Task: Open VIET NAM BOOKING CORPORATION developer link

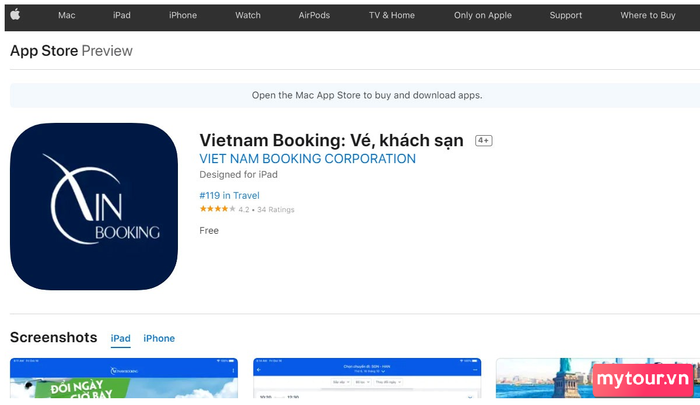Action: tap(308, 159)
